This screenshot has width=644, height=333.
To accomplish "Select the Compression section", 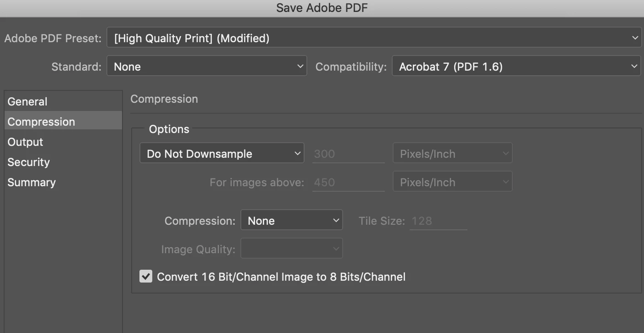I will tap(41, 122).
